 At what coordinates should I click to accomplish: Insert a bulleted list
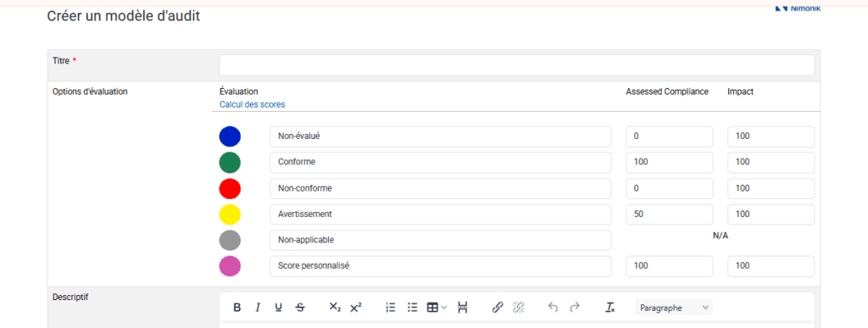click(413, 308)
